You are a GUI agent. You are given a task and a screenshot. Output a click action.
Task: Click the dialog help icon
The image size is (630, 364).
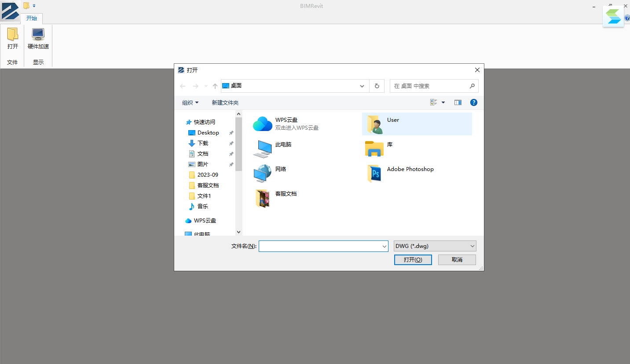(x=474, y=102)
